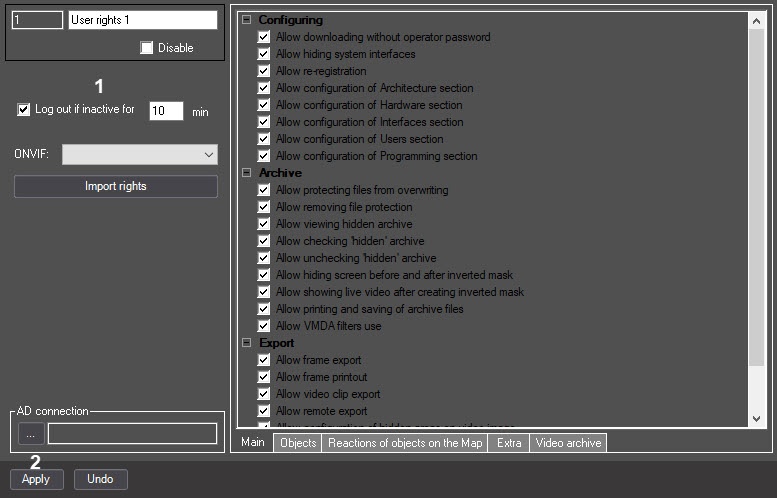Click the Import rights button
Viewport: 777px width, 498px height.
115,186
